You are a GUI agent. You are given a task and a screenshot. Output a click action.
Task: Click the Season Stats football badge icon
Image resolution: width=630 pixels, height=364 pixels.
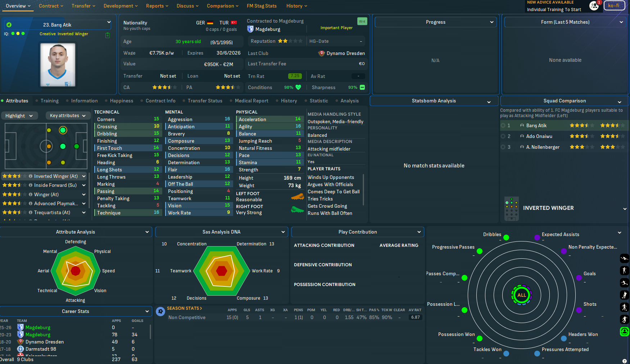(160, 311)
